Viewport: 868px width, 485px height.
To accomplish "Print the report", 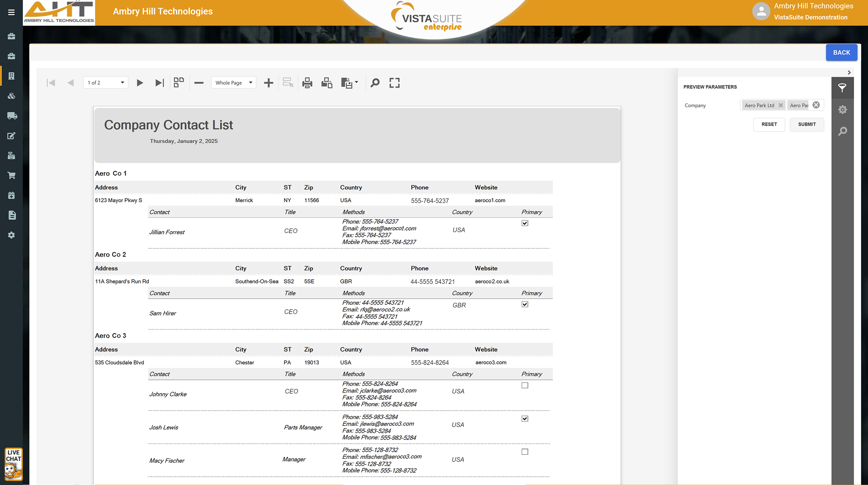I will pos(307,83).
